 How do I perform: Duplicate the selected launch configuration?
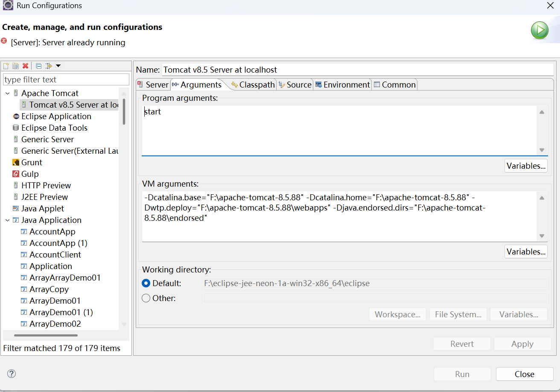pos(15,66)
